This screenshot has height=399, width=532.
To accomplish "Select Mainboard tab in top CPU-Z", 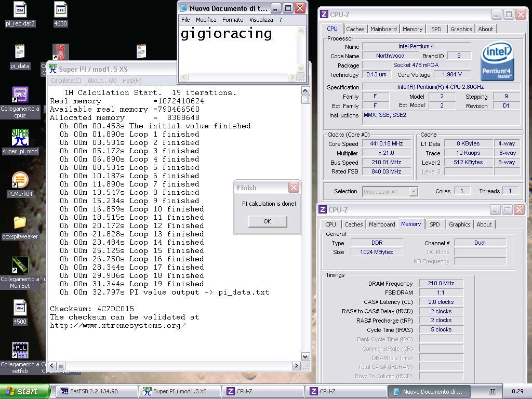I will (383, 29).
